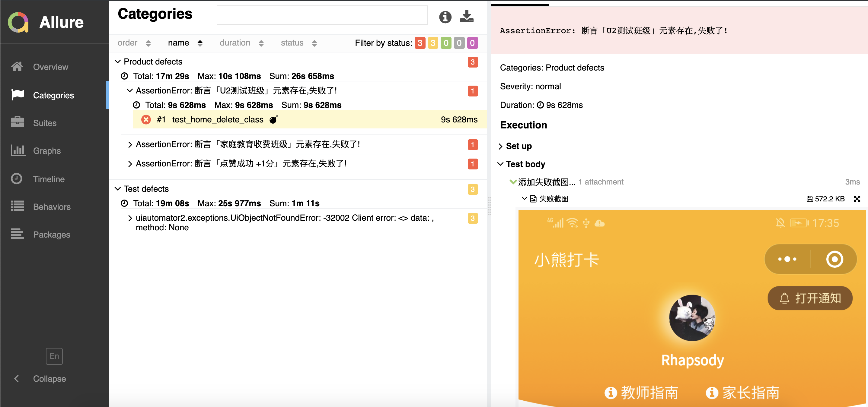Screen dimensions: 868x407
Task: Click the Collapse sidebar label
Action: (x=49, y=378)
